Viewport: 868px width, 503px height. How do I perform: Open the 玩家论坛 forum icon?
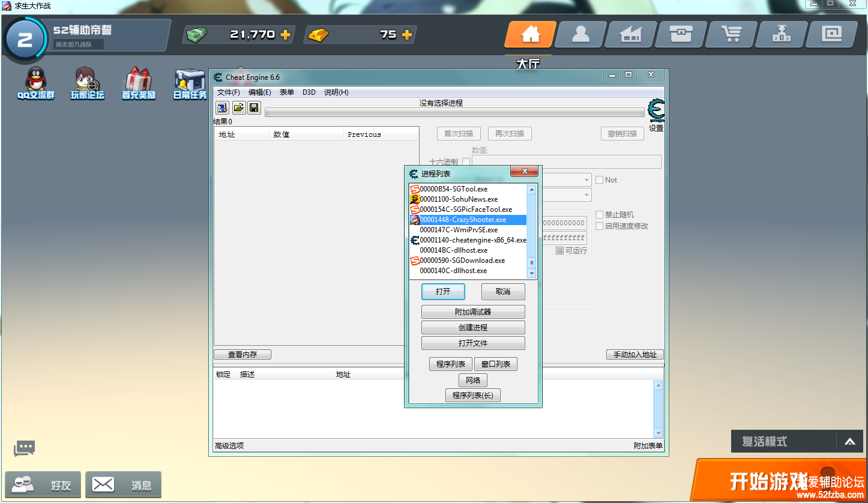click(x=88, y=83)
